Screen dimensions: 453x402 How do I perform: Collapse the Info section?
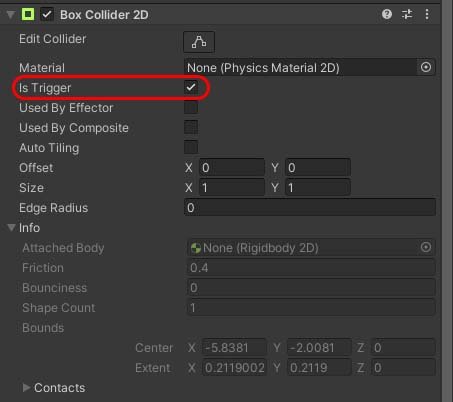coord(11,227)
